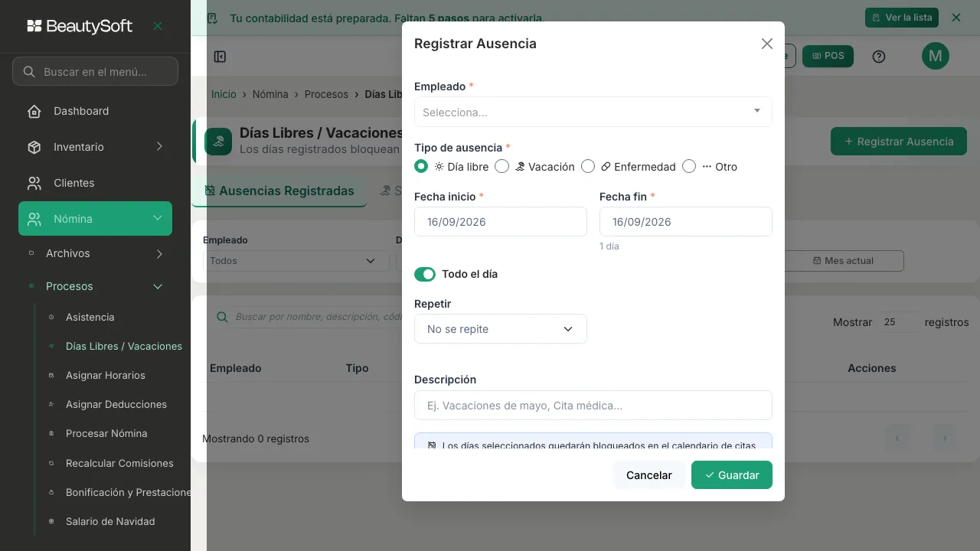980x551 pixels.
Task: Go to Procesar Nómina
Action: [106, 433]
